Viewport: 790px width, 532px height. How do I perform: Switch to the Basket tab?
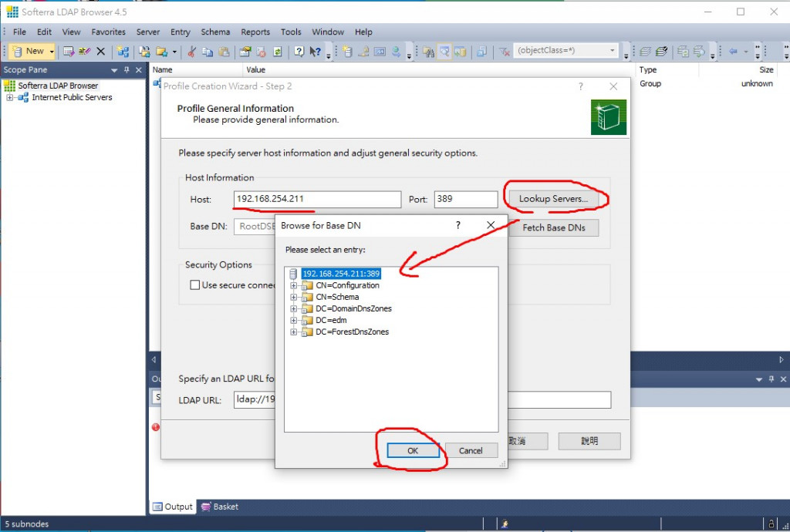[x=220, y=507]
